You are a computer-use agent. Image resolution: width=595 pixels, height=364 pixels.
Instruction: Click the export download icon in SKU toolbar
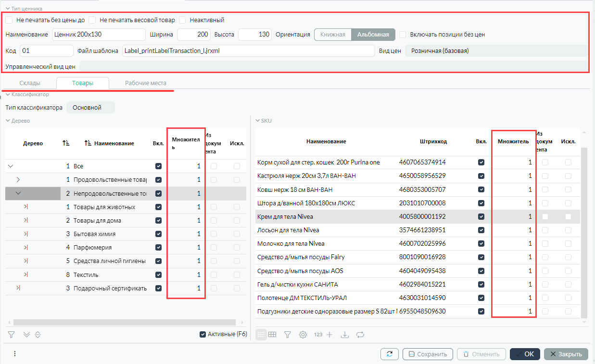click(x=344, y=335)
